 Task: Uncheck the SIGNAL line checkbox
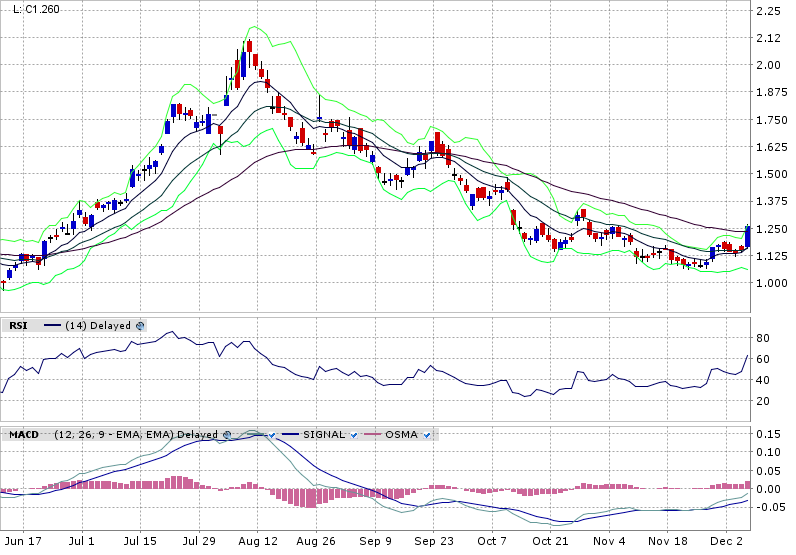[353, 435]
